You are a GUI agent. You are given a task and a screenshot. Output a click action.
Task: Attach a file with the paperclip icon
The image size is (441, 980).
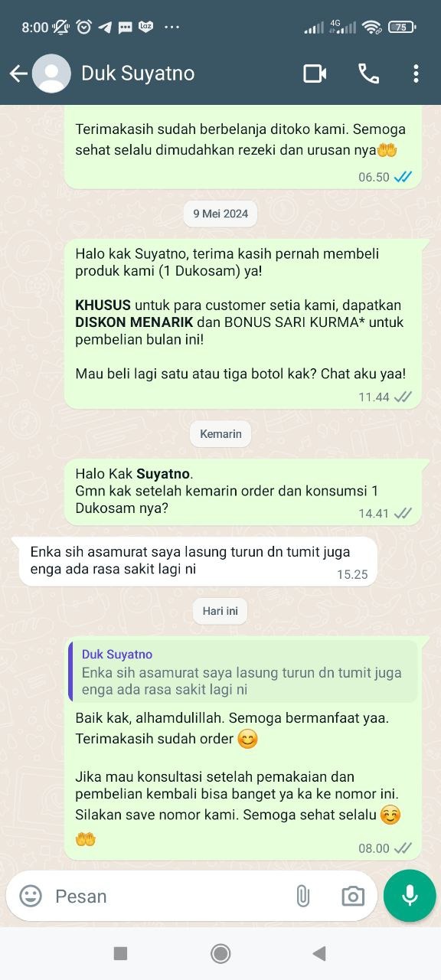303,896
